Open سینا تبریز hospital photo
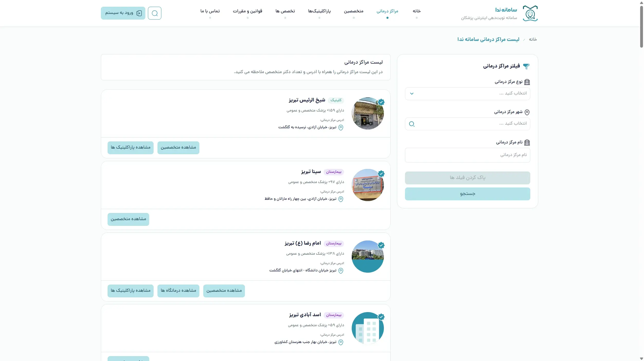 [x=368, y=185]
